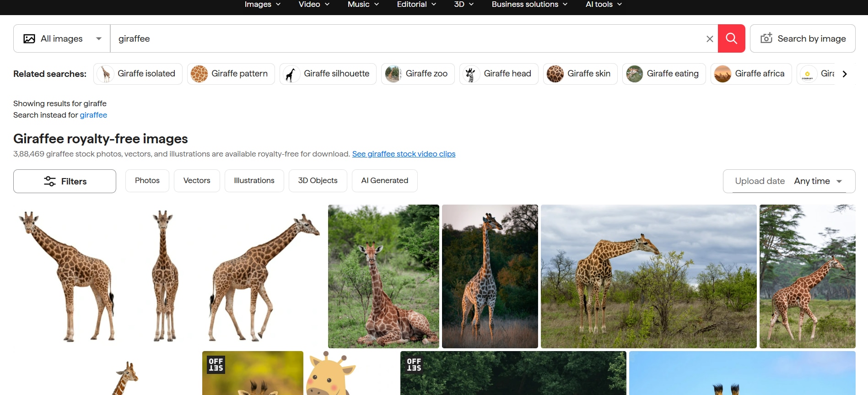Viewport: 868px width, 395px height.
Task: Click the Giraffe zoo thumbnail icon
Action: pos(393,74)
